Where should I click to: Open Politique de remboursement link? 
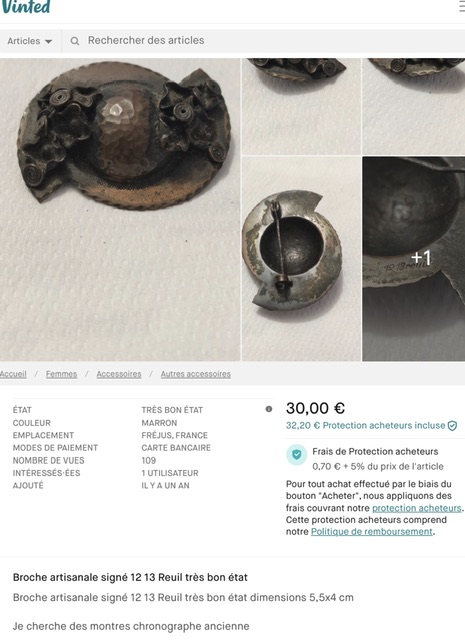372,532
